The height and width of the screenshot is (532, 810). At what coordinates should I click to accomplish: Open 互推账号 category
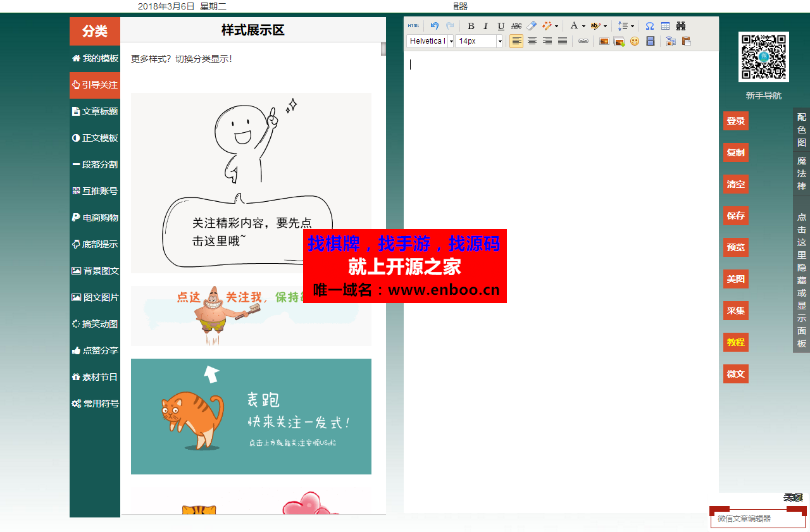(95, 191)
